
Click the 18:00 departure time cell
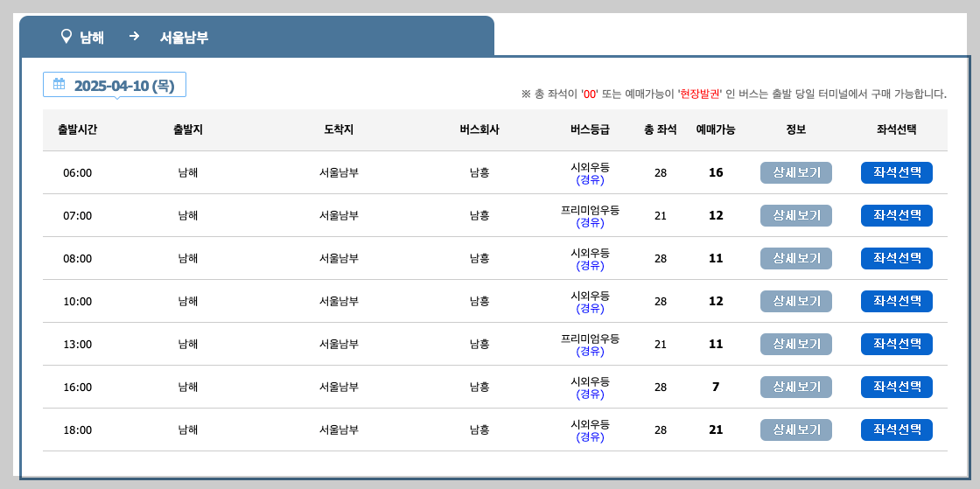tap(78, 430)
